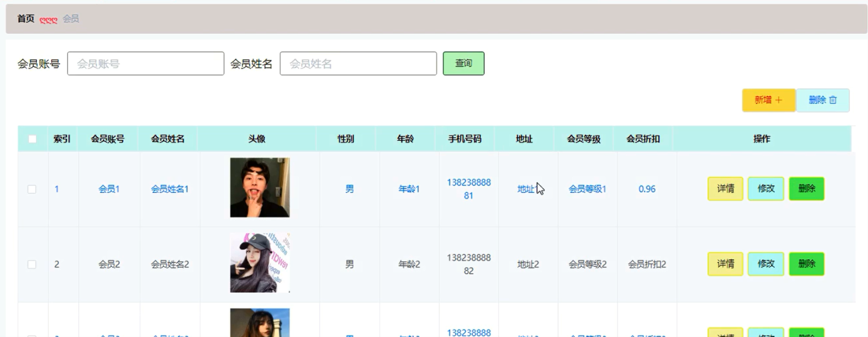This screenshot has height=337, width=868.
Task: Click the blue 删除 batch delete button
Action: pos(823,100)
